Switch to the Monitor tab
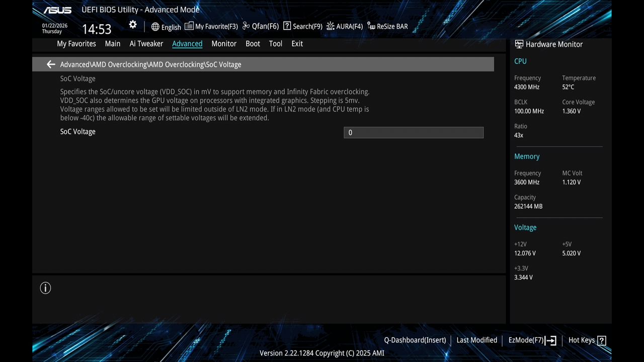The width and height of the screenshot is (644, 362). click(223, 44)
